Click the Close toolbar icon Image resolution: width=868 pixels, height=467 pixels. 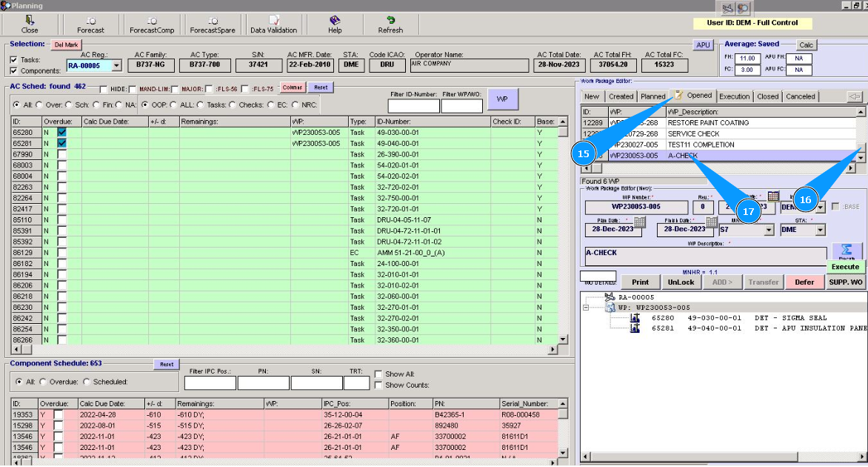[x=30, y=21]
